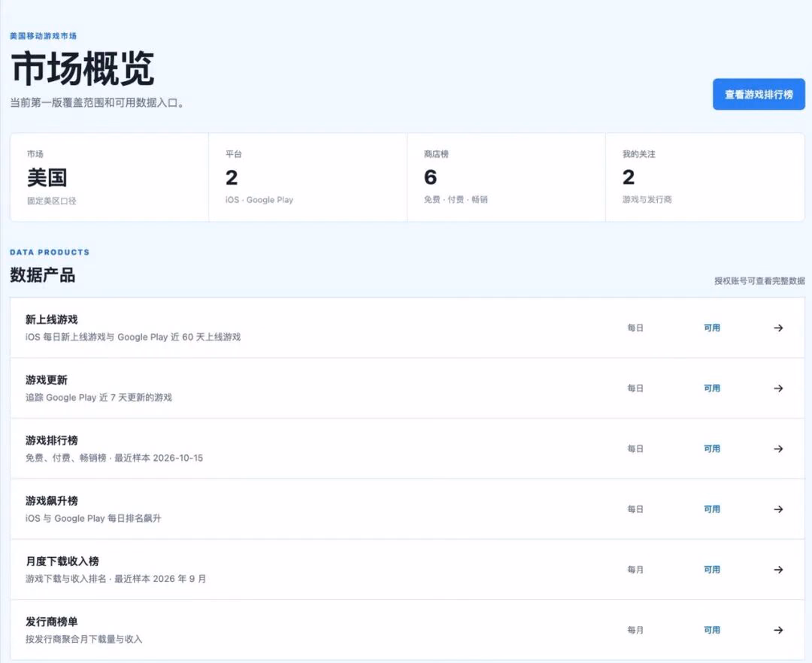812x663 pixels.
Task: Click 每日 frequency in 新上线游戏 row
Action: coord(635,328)
